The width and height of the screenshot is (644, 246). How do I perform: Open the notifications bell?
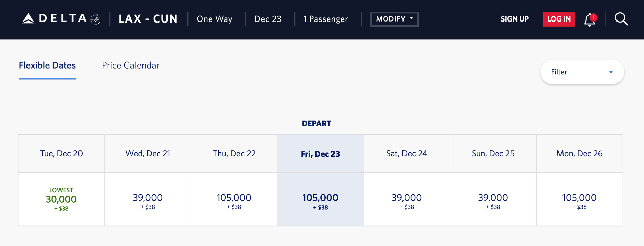tap(589, 19)
